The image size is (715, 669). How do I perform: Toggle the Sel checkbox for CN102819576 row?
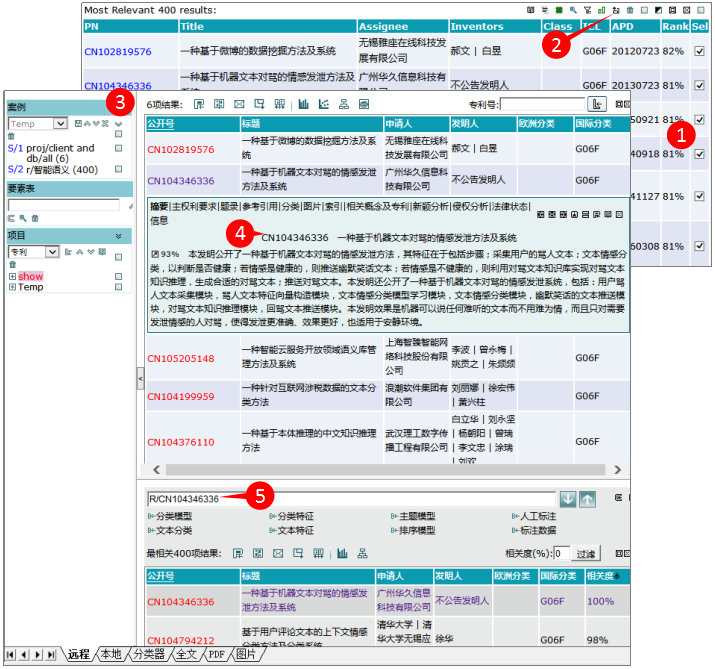click(x=699, y=51)
